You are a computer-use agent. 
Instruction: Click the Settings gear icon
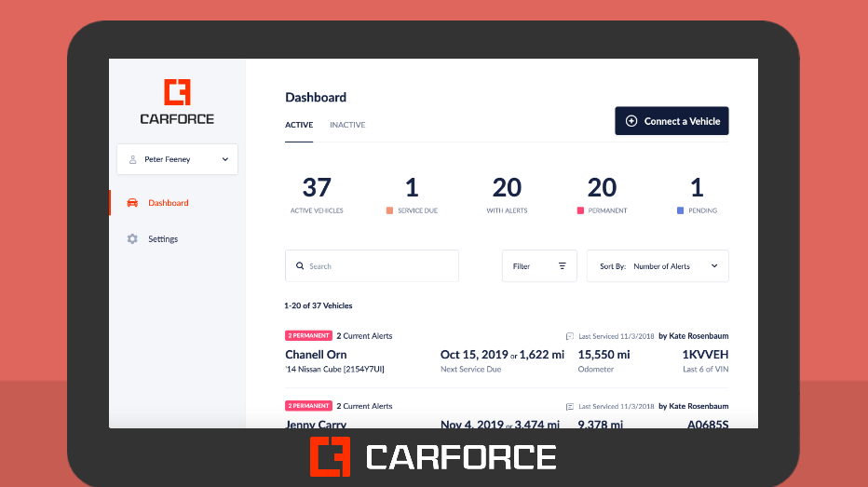tap(132, 239)
